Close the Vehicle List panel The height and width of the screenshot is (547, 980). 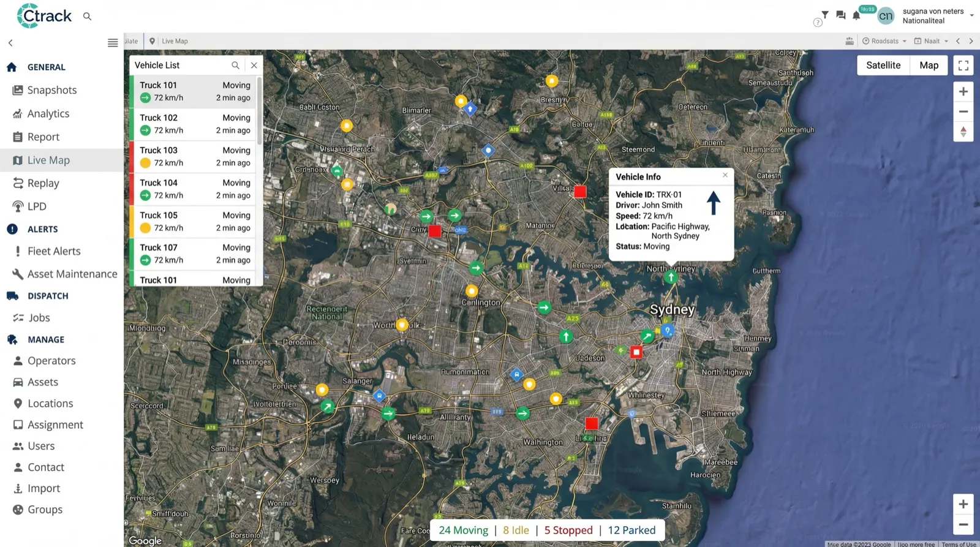pos(254,65)
